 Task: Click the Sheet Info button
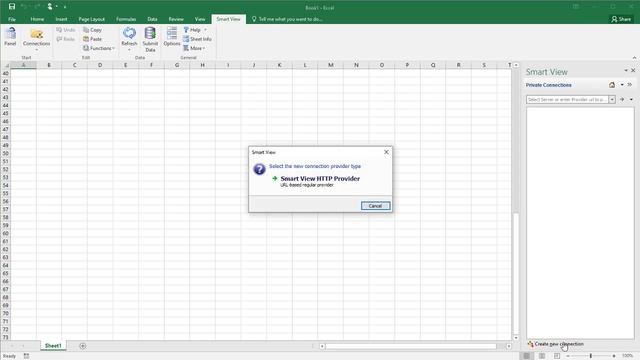point(197,39)
